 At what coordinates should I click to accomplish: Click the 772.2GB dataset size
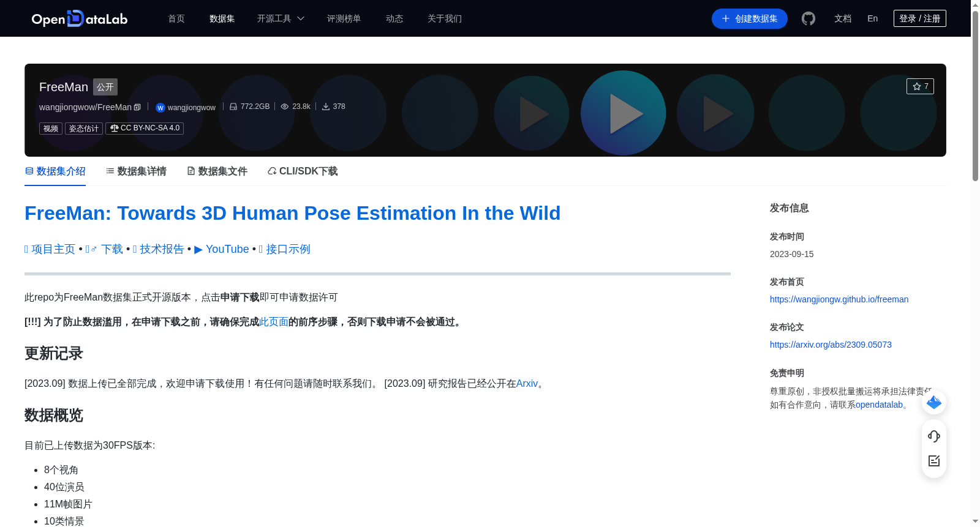coord(249,107)
